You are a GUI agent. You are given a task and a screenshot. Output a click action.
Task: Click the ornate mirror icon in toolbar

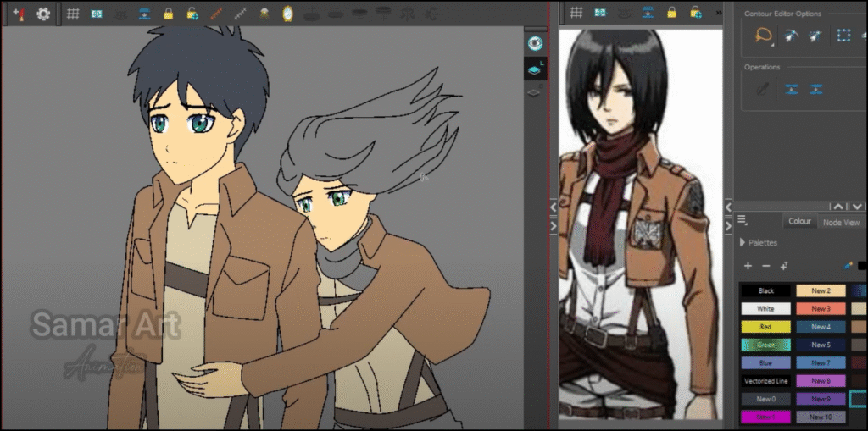[287, 14]
